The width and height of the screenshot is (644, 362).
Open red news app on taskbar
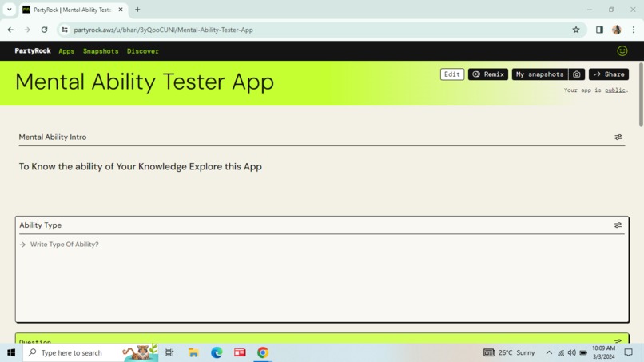click(240, 352)
